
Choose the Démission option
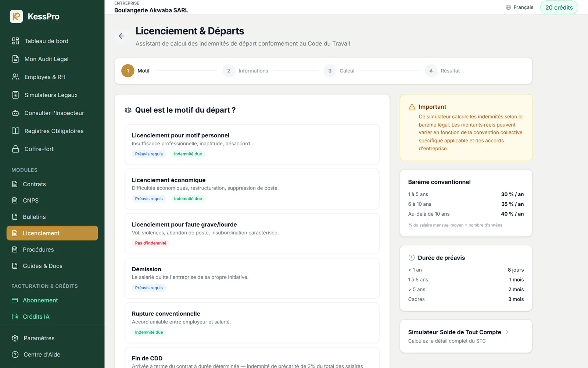tap(252, 278)
